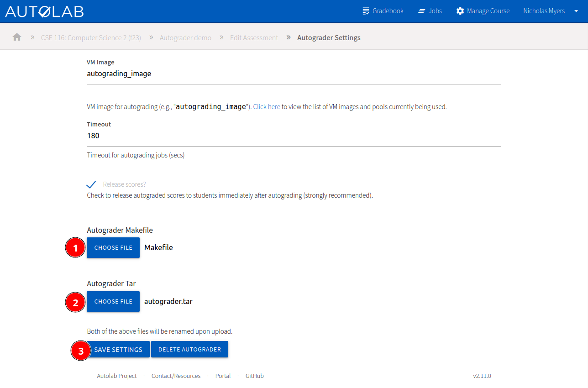Select the 'Timeout for autograding jobs (secs)' hint
This screenshot has height=388, width=588.
136,155
